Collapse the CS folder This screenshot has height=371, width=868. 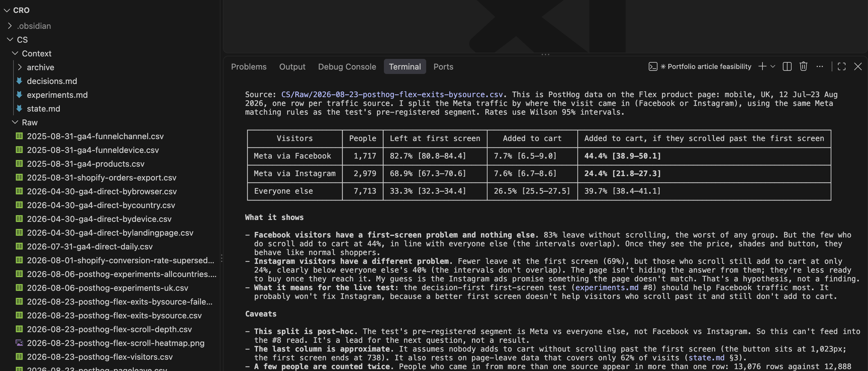coord(10,39)
